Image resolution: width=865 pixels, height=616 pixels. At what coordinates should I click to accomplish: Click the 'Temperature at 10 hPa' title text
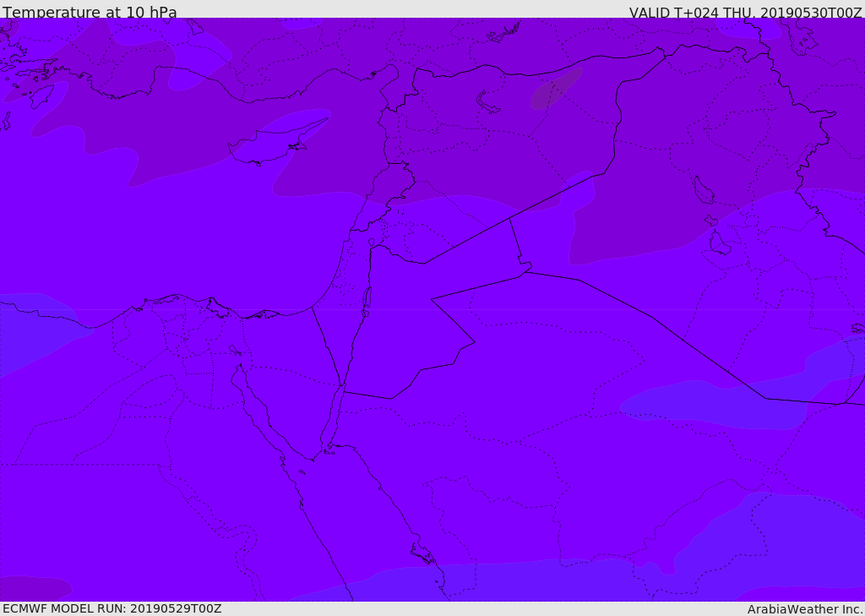90,12
